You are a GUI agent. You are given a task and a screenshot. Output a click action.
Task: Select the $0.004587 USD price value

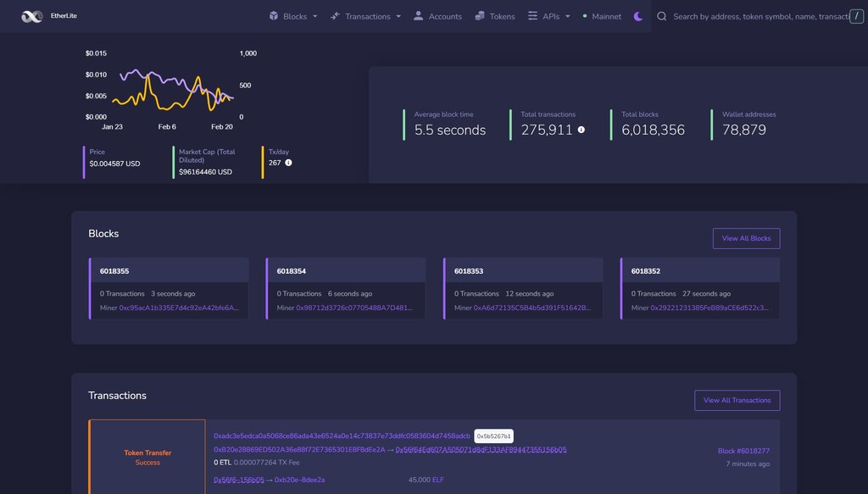coord(114,164)
